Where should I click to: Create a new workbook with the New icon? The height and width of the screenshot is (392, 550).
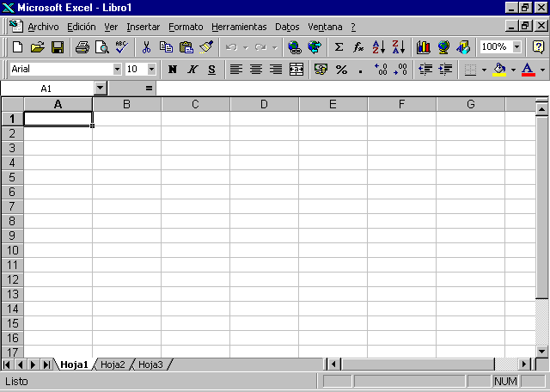(17, 47)
